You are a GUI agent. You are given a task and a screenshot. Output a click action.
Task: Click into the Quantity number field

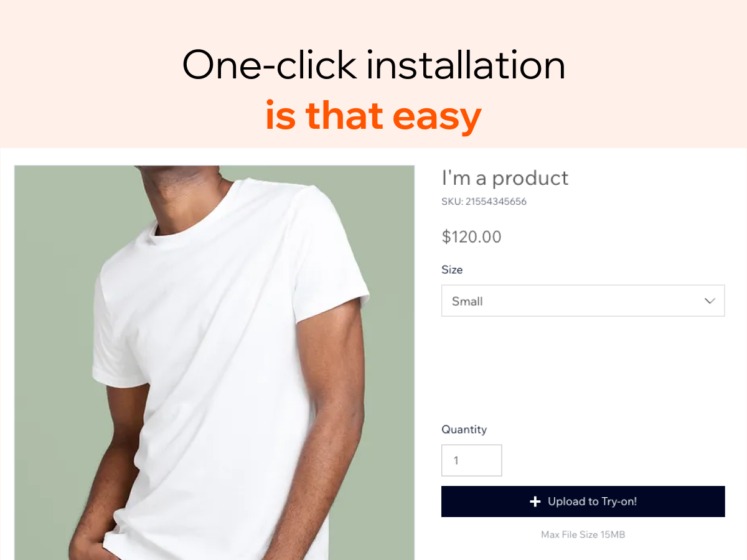tap(472, 460)
